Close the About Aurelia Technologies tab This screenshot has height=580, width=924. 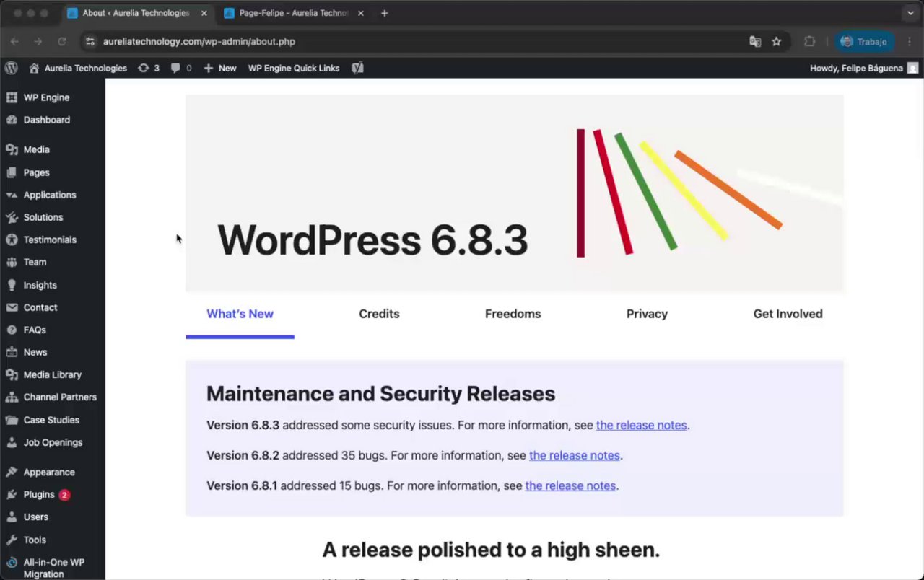(204, 13)
